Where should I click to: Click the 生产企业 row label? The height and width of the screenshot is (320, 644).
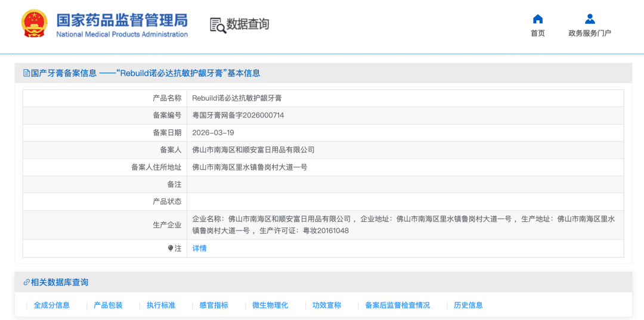(x=167, y=225)
